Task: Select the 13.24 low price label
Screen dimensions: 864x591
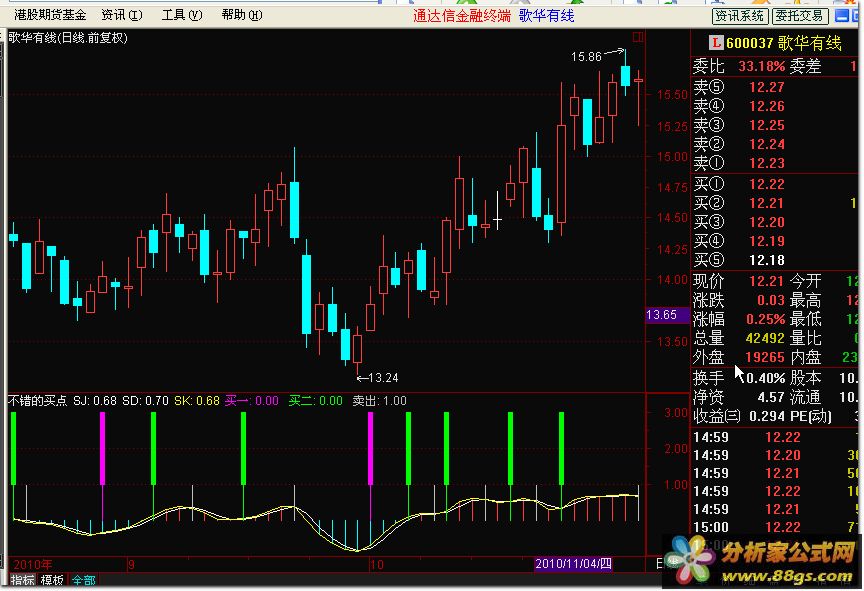Action: [x=383, y=378]
